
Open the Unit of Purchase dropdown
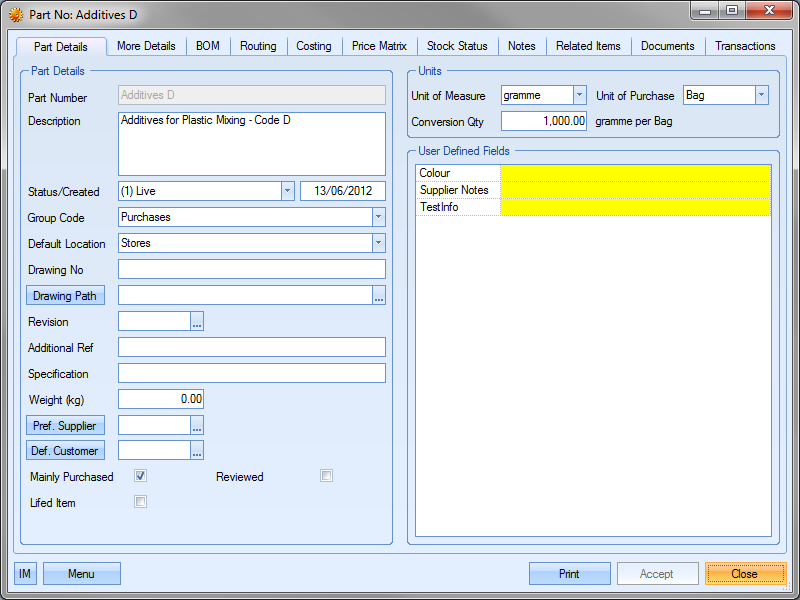point(761,95)
